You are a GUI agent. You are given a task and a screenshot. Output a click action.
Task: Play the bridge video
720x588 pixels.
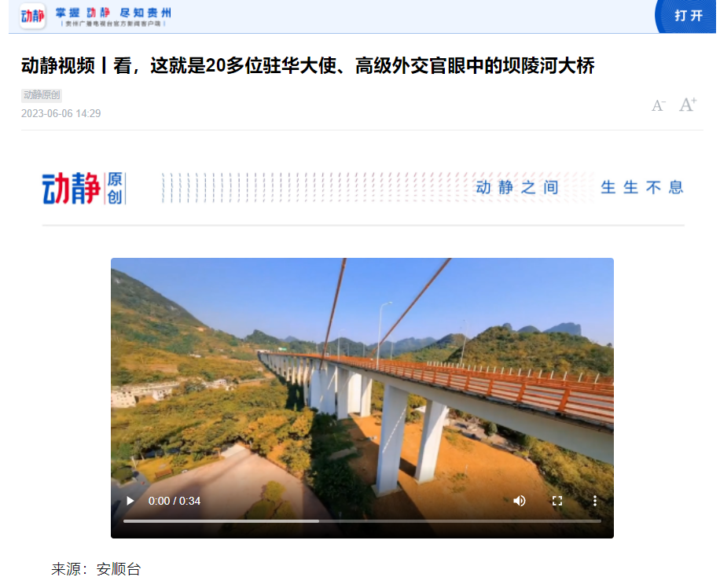click(130, 501)
